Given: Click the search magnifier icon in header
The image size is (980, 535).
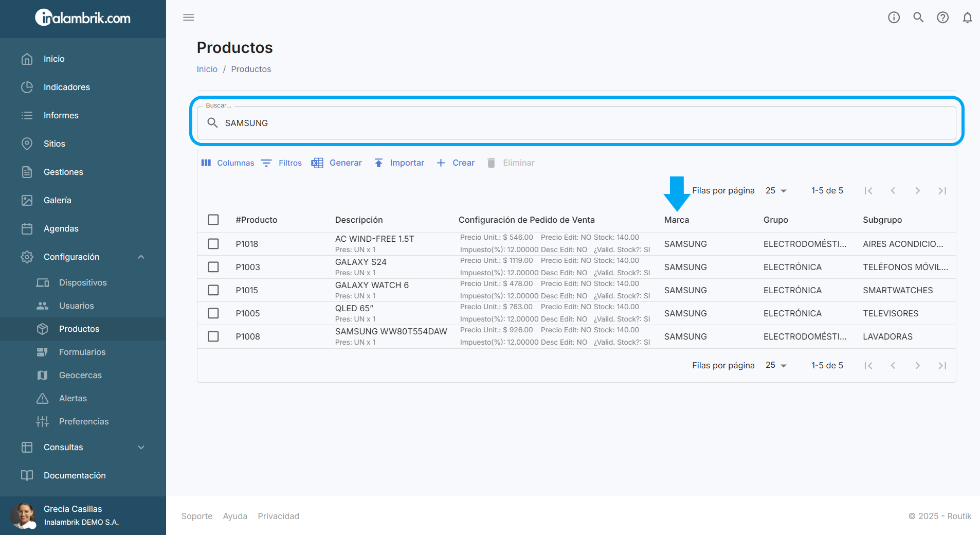Looking at the screenshot, I should [918, 17].
